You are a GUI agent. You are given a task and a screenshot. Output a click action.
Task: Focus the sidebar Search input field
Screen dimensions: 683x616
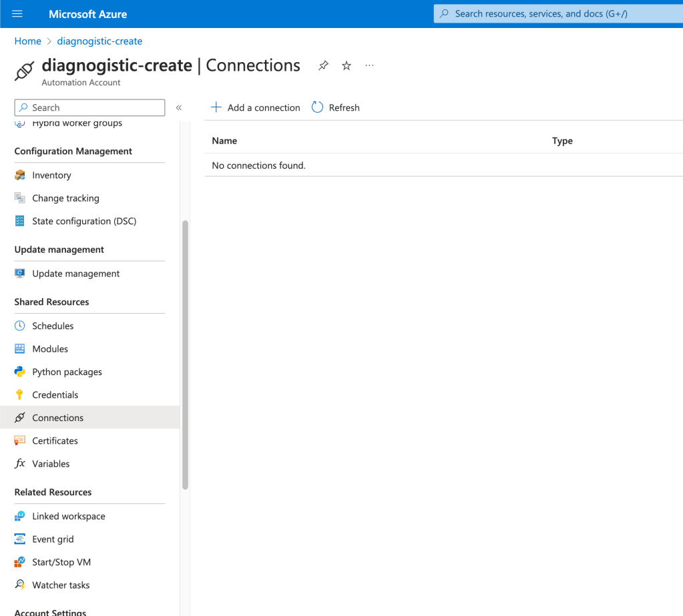pos(89,107)
